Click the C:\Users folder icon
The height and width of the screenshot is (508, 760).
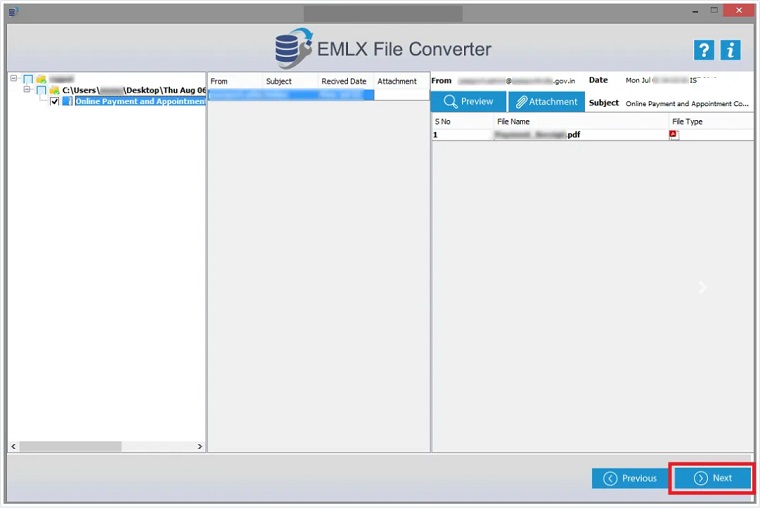coord(54,90)
